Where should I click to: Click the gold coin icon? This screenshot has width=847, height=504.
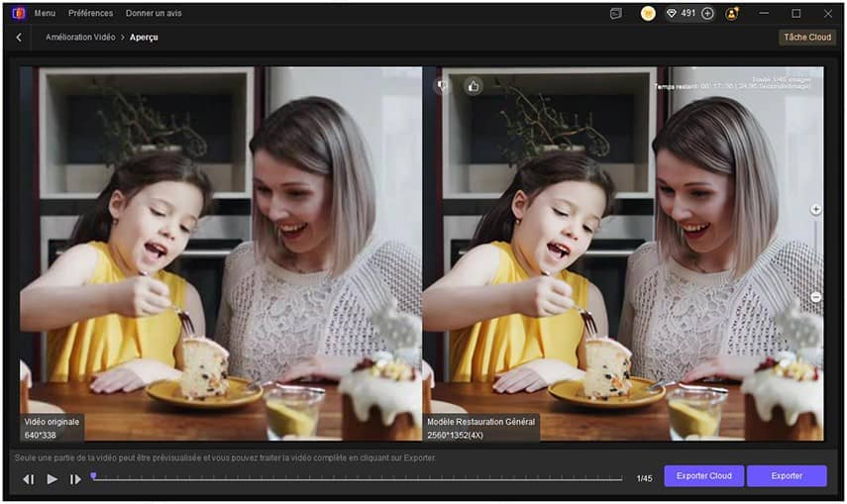[x=648, y=14]
